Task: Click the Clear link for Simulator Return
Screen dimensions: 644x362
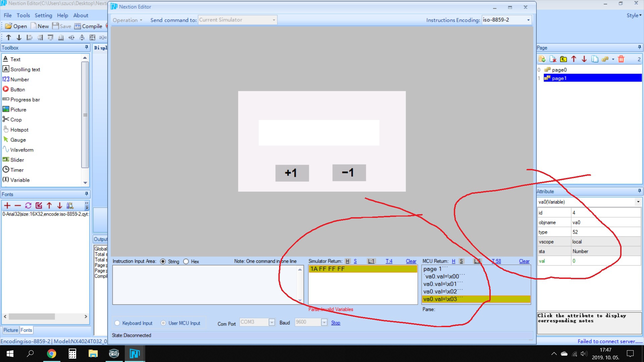Action: [411, 261]
